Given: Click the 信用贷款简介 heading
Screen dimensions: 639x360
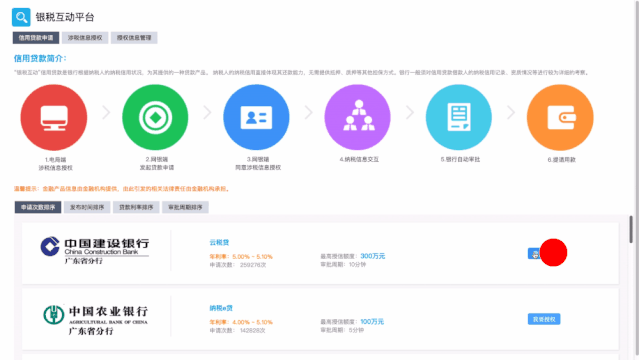Looking at the screenshot, I should (x=40, y=58).
